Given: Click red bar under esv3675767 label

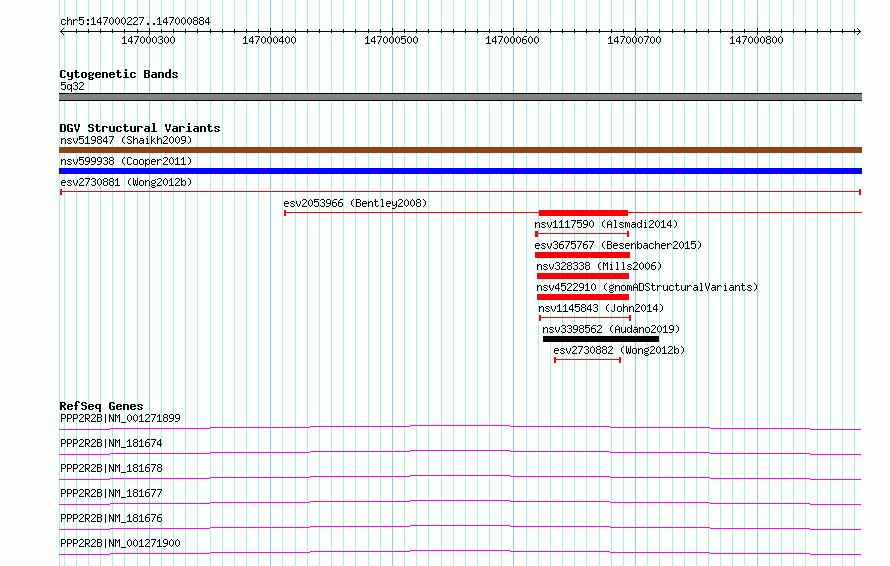Looking at the screenshot, I should tap(582, 255).
